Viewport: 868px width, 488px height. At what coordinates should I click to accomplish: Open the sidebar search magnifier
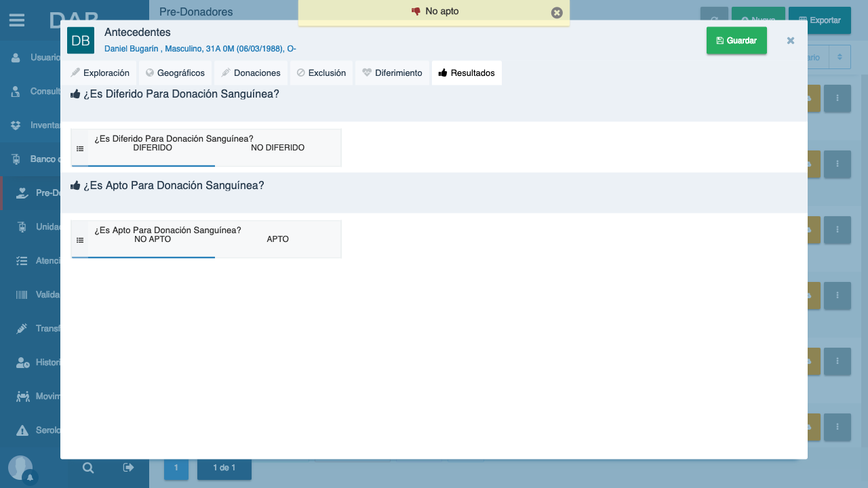[x=88, y=468]
